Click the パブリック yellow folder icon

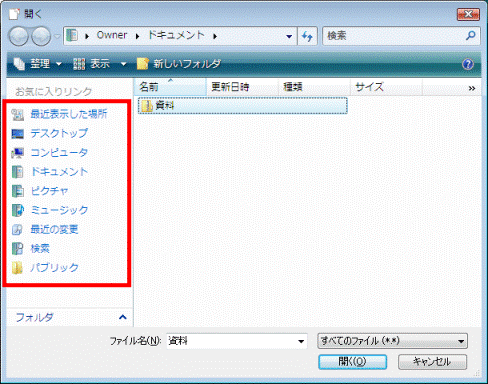(x=17, y=268)
